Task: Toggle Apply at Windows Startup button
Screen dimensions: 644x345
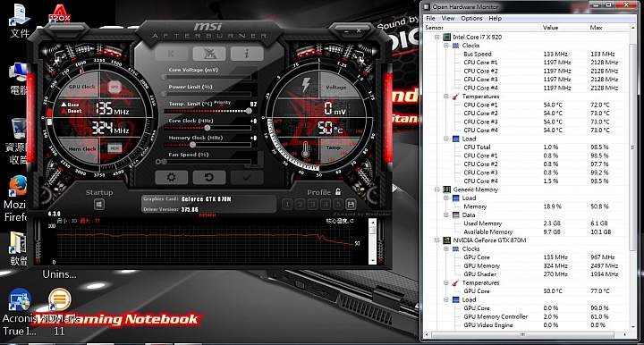Action: tap(99, 205)
